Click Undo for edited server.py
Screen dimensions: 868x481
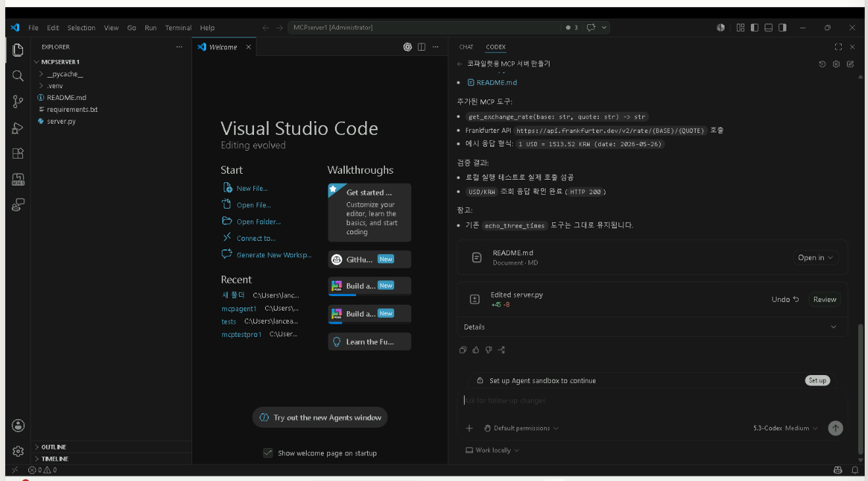785,299
